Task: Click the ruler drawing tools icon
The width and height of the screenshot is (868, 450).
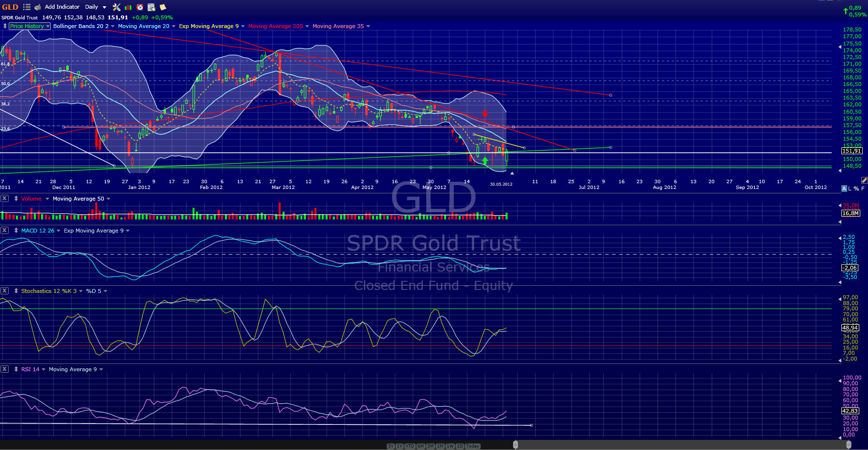Action: [864, 180]
